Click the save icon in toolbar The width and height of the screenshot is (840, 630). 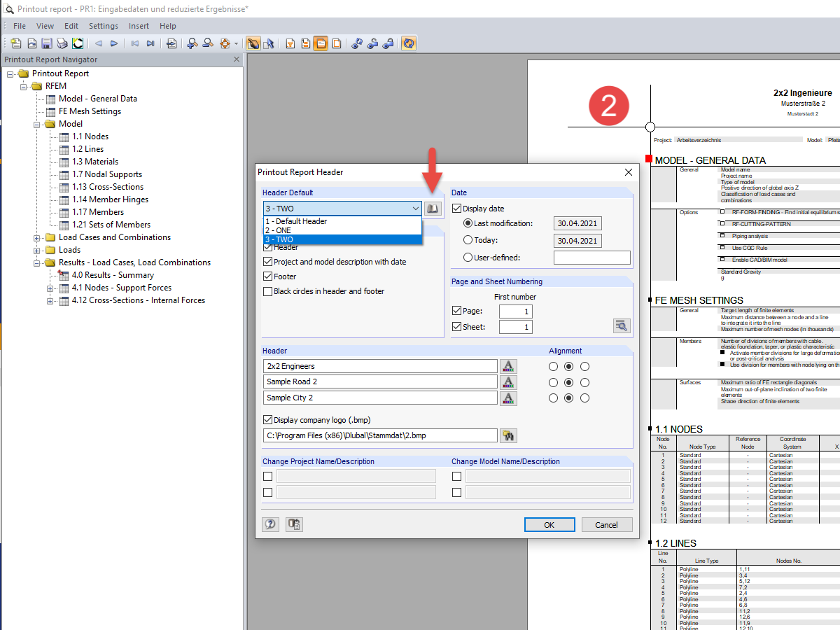coord(47,43)
